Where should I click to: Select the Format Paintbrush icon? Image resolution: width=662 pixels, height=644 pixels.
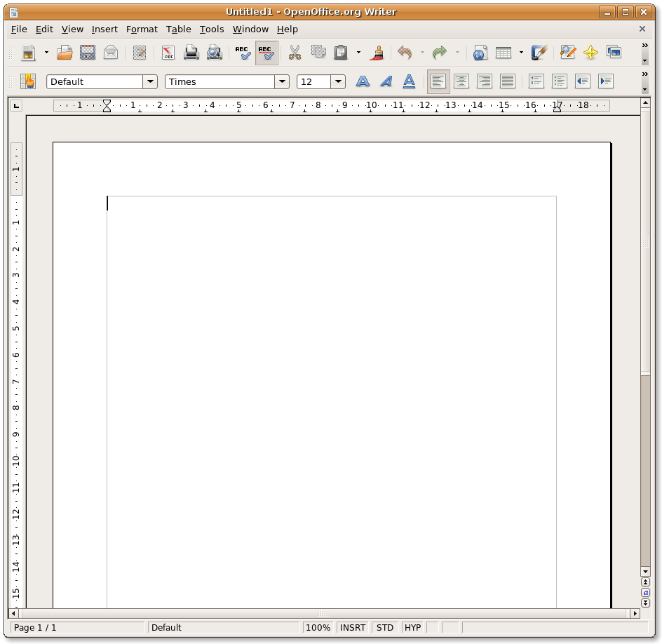click(377, 53)
